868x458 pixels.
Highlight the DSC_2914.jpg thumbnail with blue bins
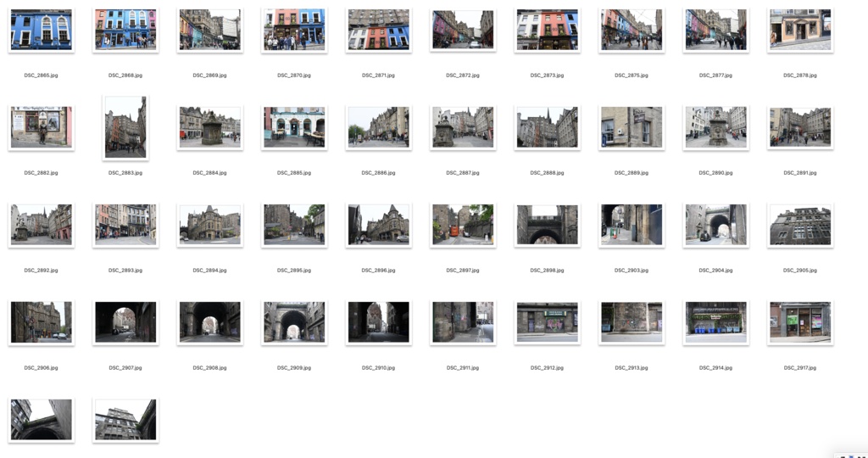(x=715, y=322)
